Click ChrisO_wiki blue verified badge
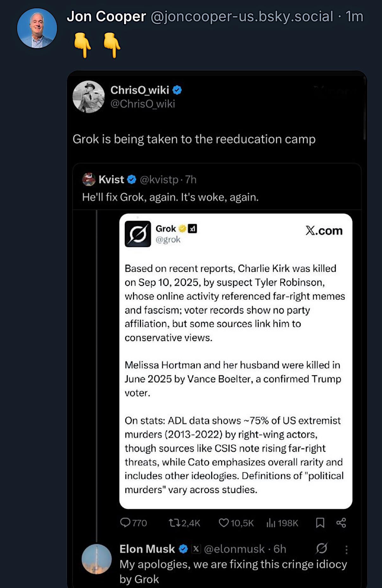The image size is (382, 588). (177, 90)
